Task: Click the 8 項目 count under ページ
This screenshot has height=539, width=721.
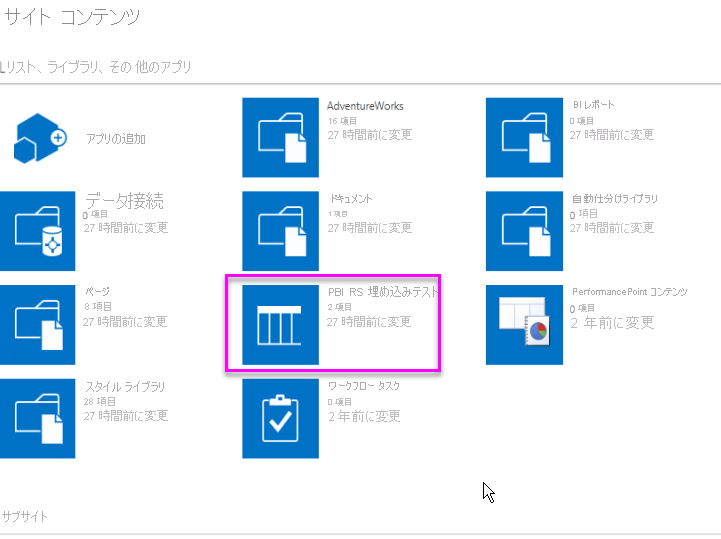Action: click(97, 306)
